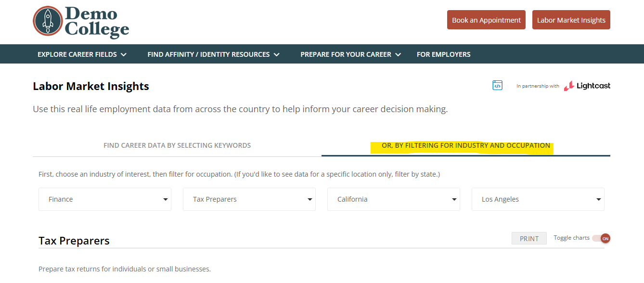644x283 pixels.
Task: Click the chevron beside Explore Career Fields
Action: tap(124, 55)
